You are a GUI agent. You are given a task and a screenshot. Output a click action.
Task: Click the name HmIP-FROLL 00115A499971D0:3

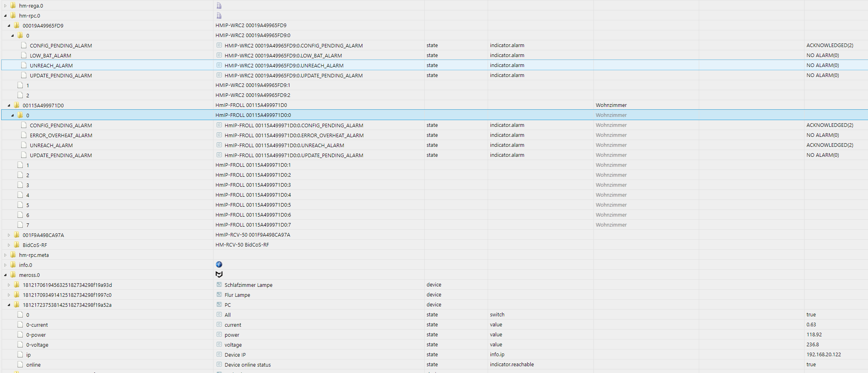253,185
